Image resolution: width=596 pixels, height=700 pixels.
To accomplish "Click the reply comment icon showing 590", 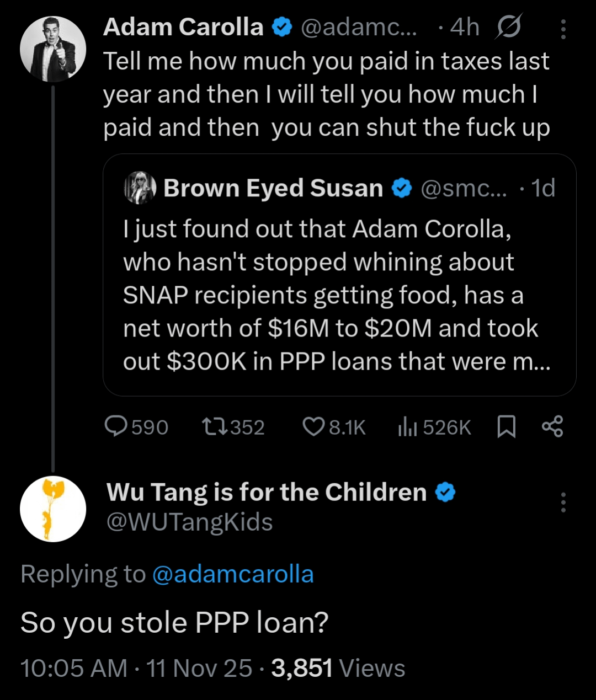I will pos(116,427).
